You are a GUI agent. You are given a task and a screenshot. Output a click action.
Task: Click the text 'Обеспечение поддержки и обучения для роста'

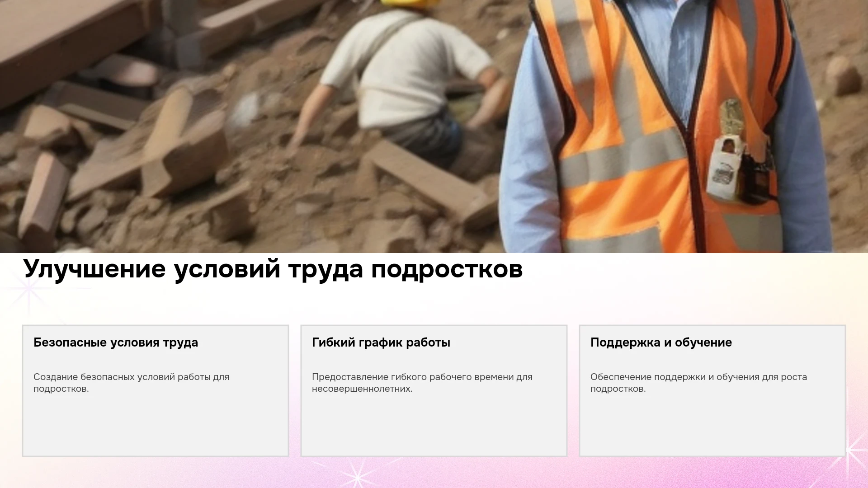pyautogui.click(x=698, y=377)
